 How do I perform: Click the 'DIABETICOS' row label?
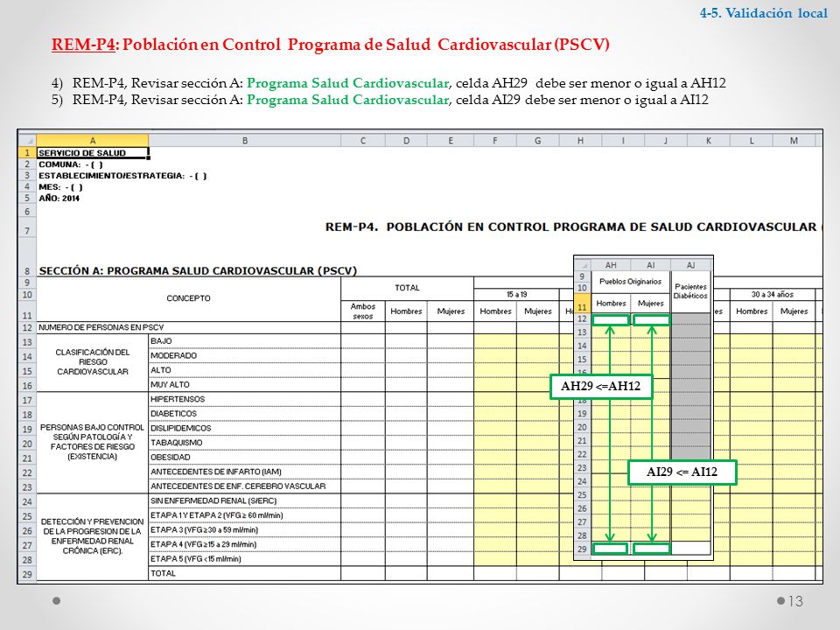[x=245, y=414]
